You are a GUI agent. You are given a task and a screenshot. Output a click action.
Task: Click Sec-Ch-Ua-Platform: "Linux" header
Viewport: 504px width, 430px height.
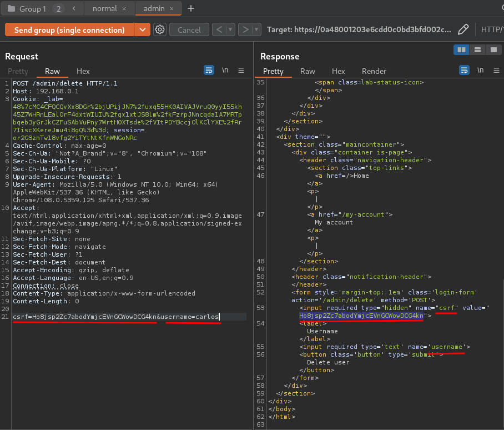[65, 169]
